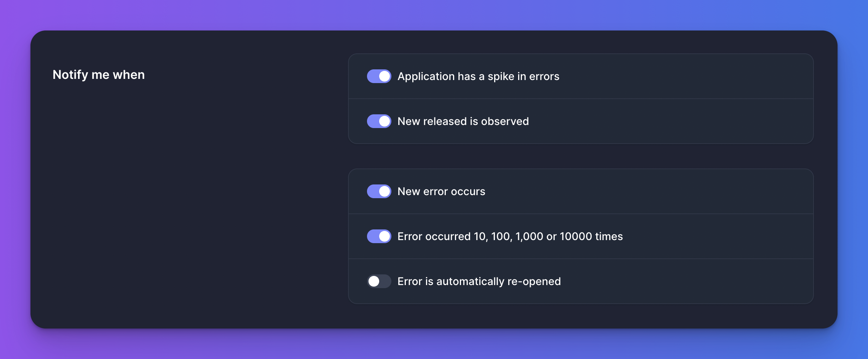
Task: Select the 'New error occurs' label
Action: pyautogui.click(x=442, y=191)
